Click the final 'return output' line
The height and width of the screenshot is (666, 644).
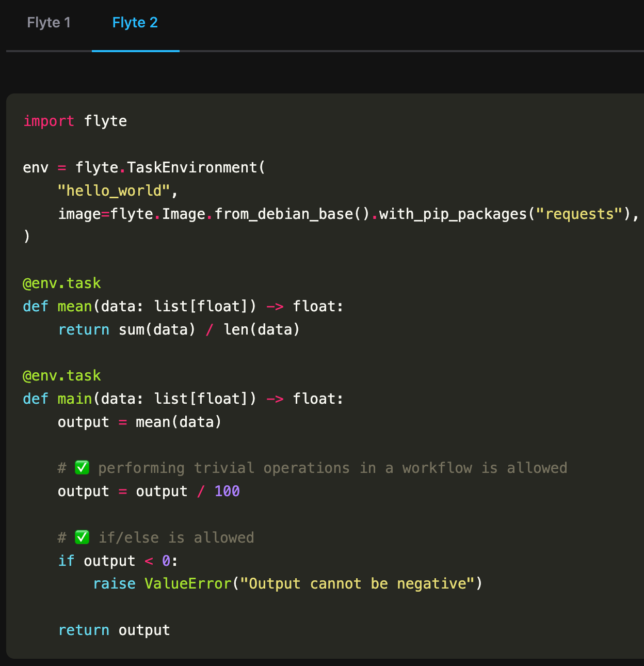tap(114, 630)
